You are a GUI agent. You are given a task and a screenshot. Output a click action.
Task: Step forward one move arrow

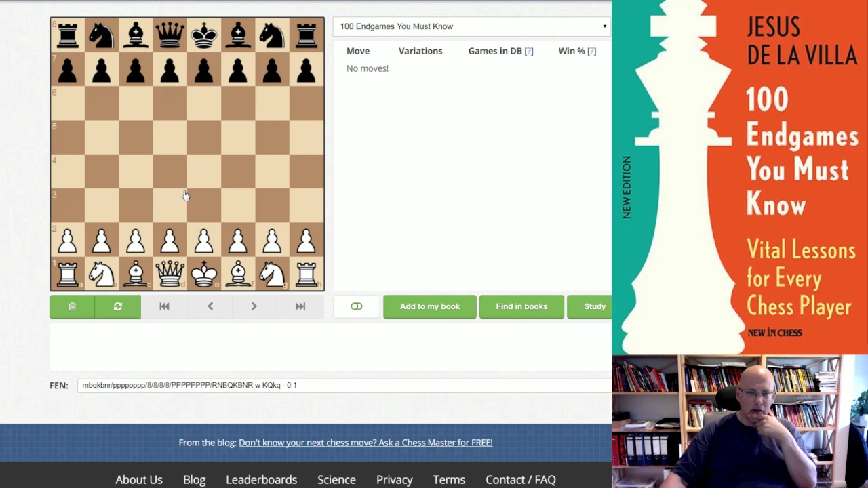click(254, 306)
